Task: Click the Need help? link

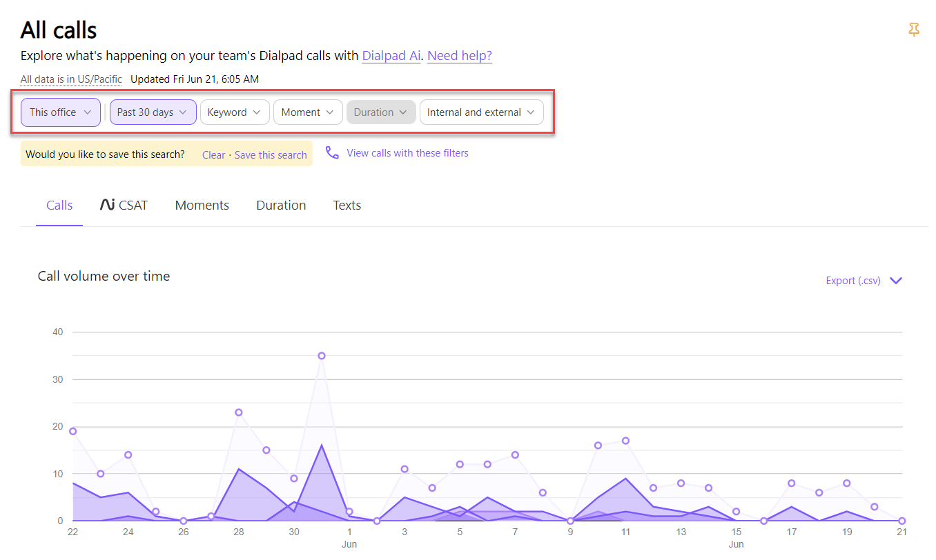Action: click(460, 56)
